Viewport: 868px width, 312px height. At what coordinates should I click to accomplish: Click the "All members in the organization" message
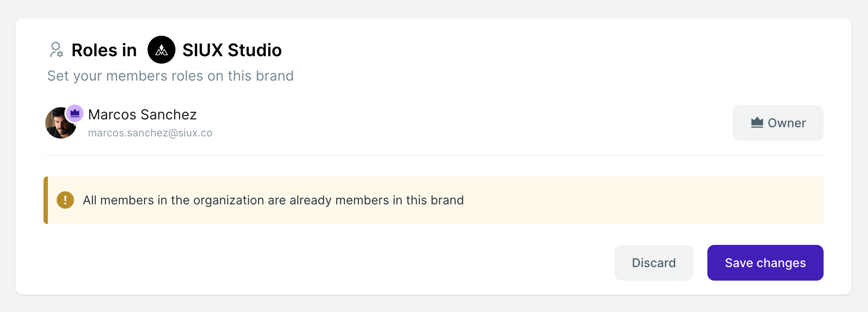coord(273,200)
